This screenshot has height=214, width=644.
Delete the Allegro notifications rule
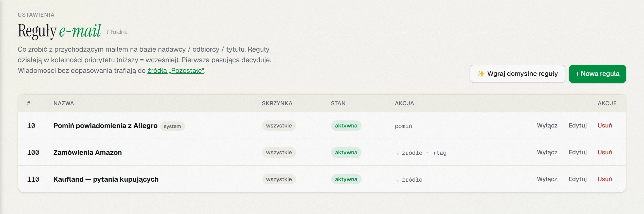click(x=605, y=125)
